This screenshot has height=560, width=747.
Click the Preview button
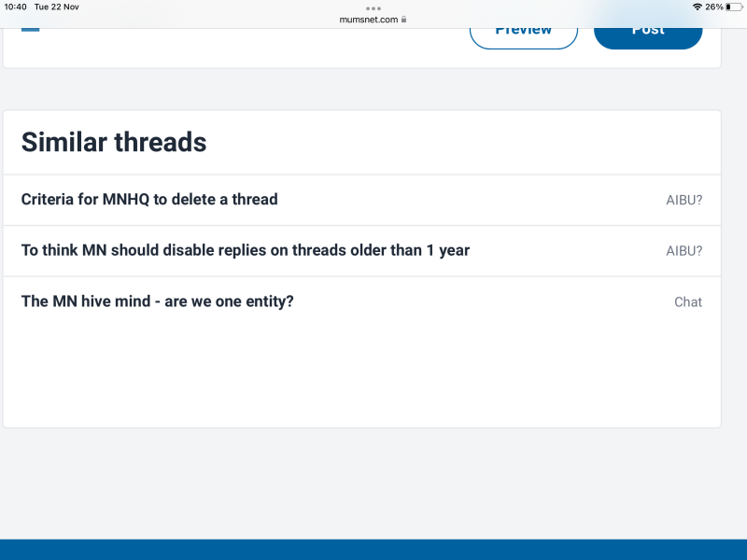point(524,28)
